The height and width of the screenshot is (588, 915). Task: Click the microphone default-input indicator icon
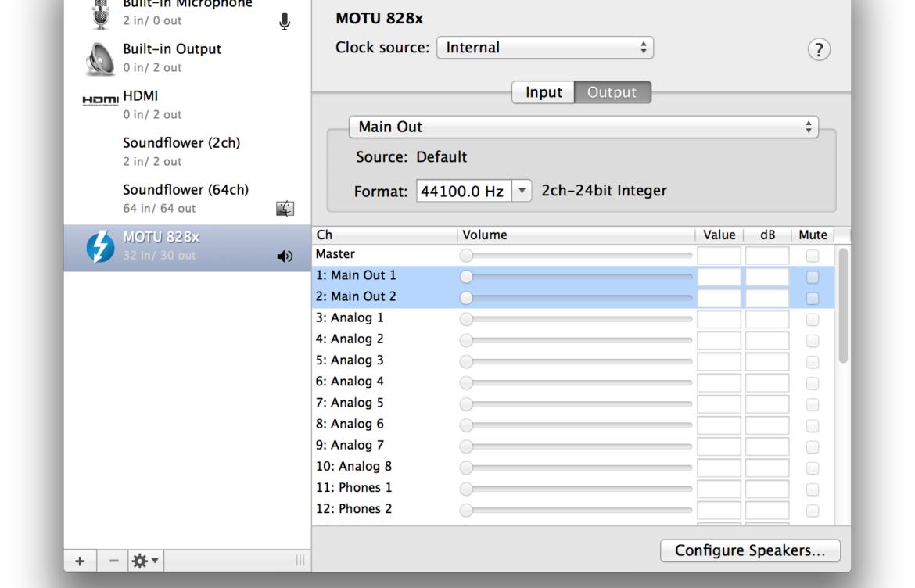click(284, 22)
